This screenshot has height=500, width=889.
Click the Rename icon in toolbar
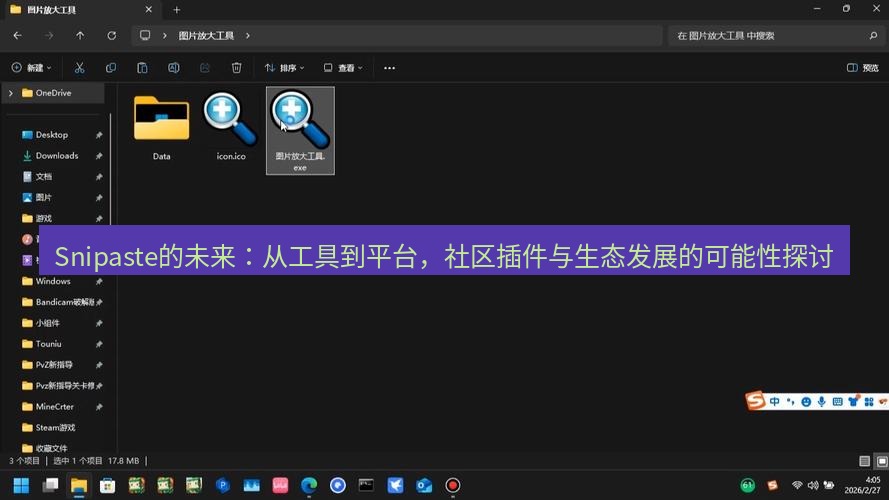(173, 68)
